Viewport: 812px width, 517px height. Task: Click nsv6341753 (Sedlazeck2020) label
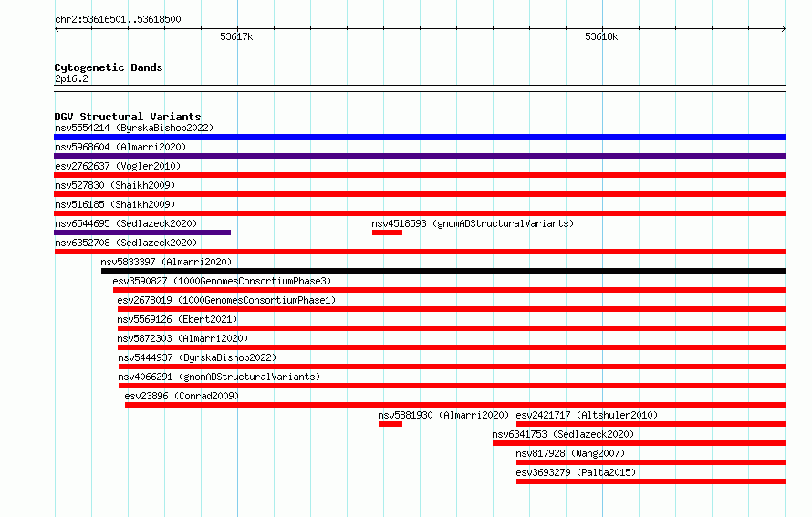[563, 434]
